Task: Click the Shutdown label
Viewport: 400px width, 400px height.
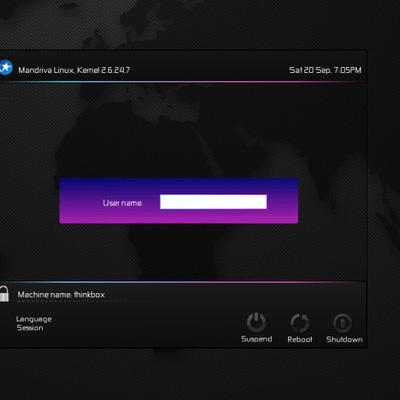Action: click(x=344, y=339)
